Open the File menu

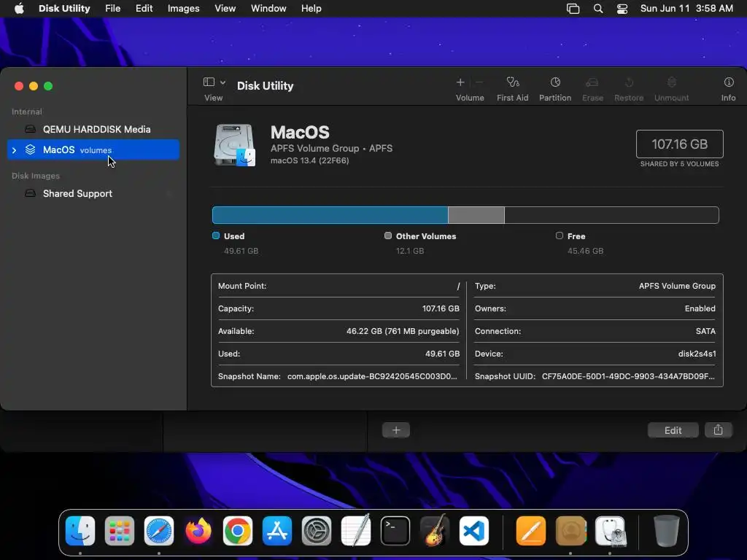(x=113, y=9)
